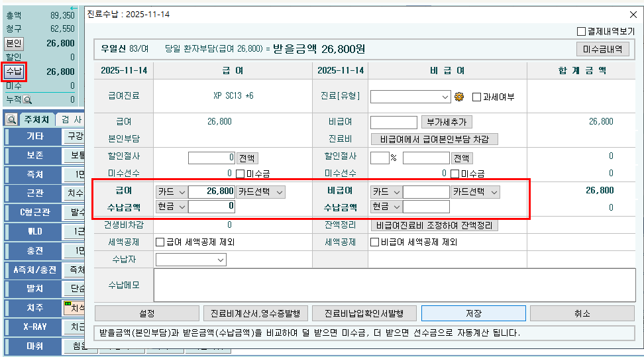644x357 pixels.
Task: Switch to the 주처치 tab
Action: tap(36, 119)
